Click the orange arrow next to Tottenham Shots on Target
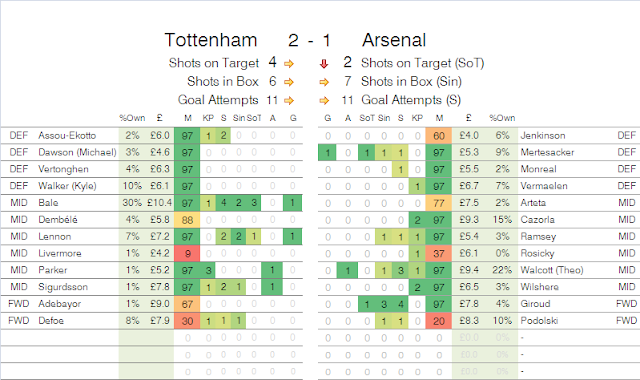Screen dimensions: 640x380 click(289, 64)
